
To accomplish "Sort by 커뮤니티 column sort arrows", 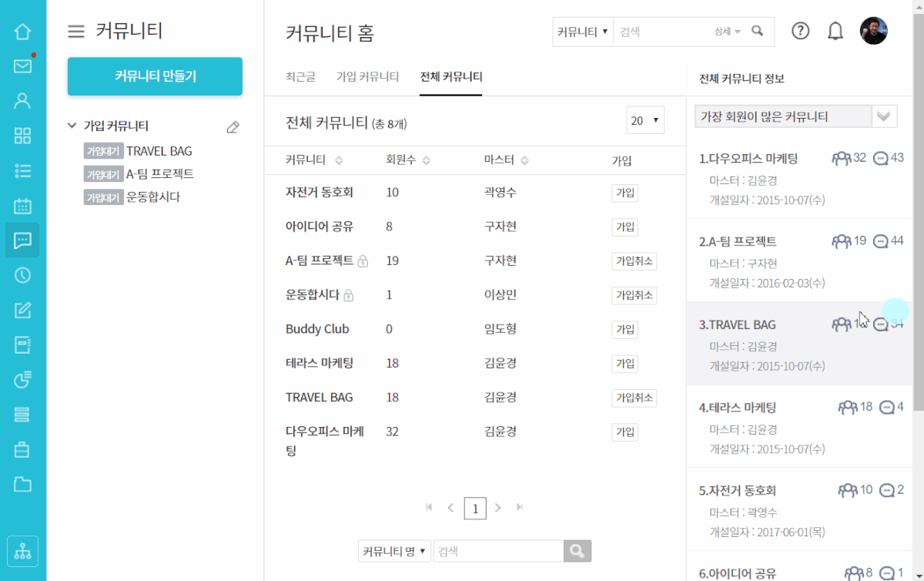I will pos(339,160).
